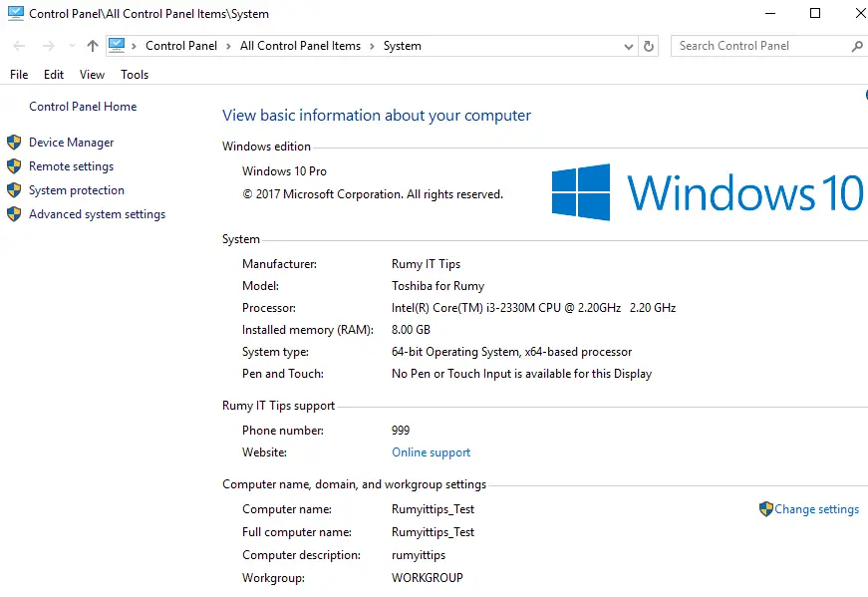This screenshot has width=868, height=597.
Task: Click the No Pen or Touch Input text
Action: tap(521, 374)
